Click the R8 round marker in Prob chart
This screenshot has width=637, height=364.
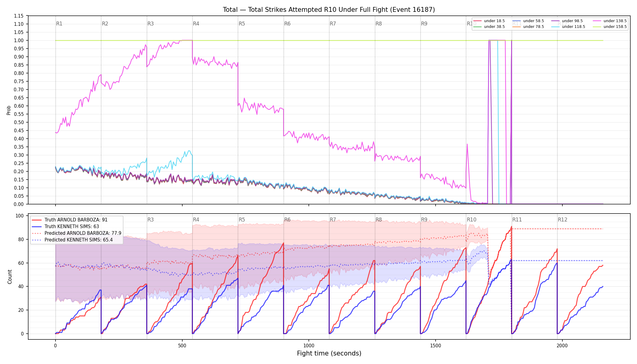tap(379, 24)
